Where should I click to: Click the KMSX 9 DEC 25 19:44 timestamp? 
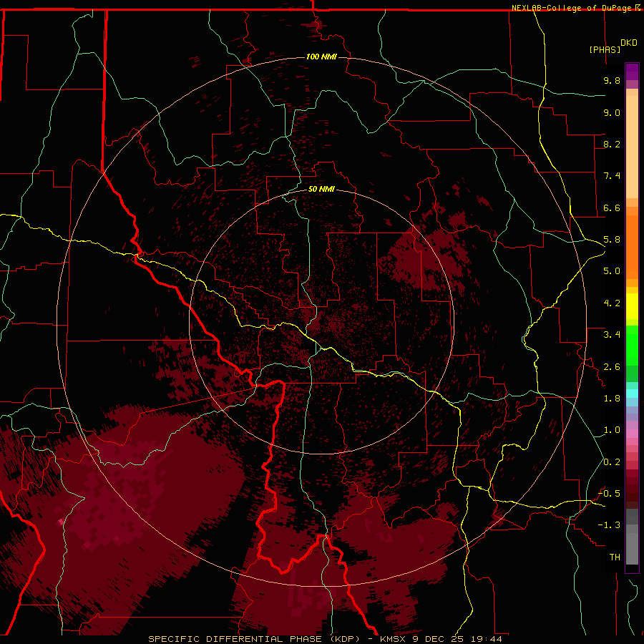coord(441,639)
